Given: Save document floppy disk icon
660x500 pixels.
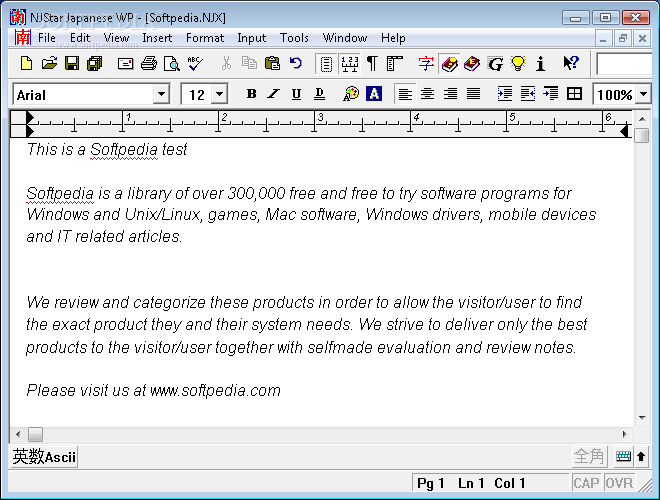Looking at the screenshot, I should click(72, 64).
